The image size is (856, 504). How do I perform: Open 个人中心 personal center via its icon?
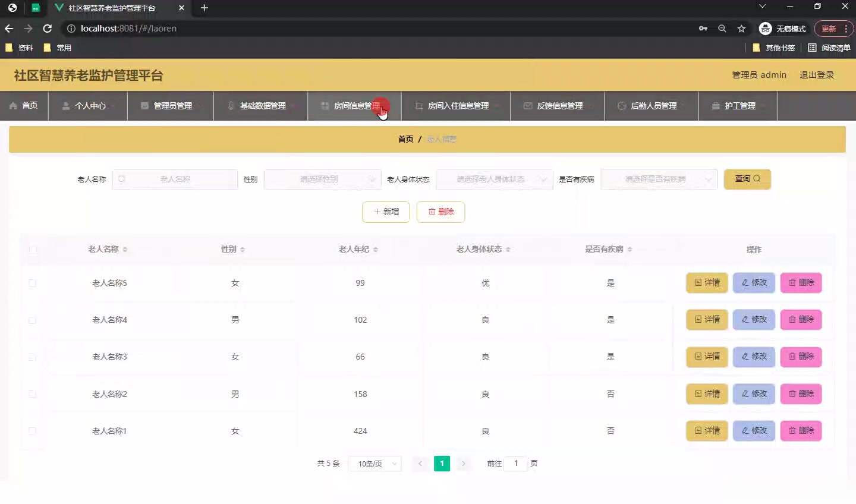click(64, 106)
